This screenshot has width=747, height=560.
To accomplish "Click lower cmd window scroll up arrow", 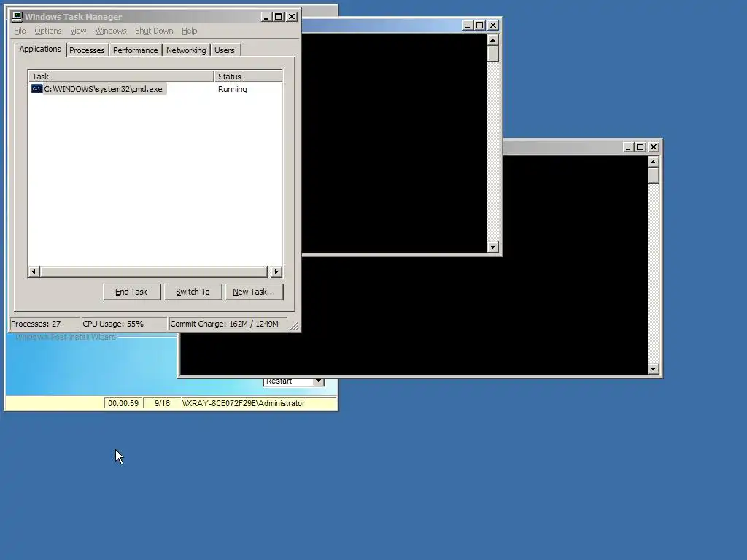I will point(654,163).
